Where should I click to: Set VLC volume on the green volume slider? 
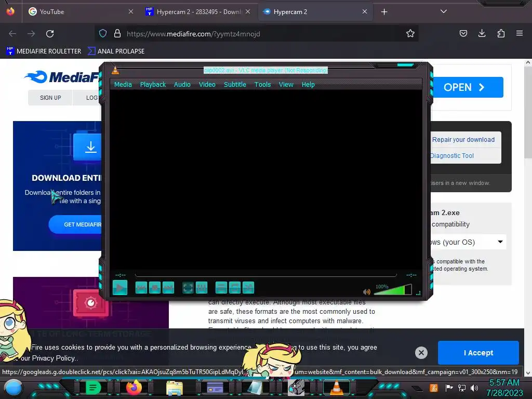pyautogui.click(x=393, y=289)
